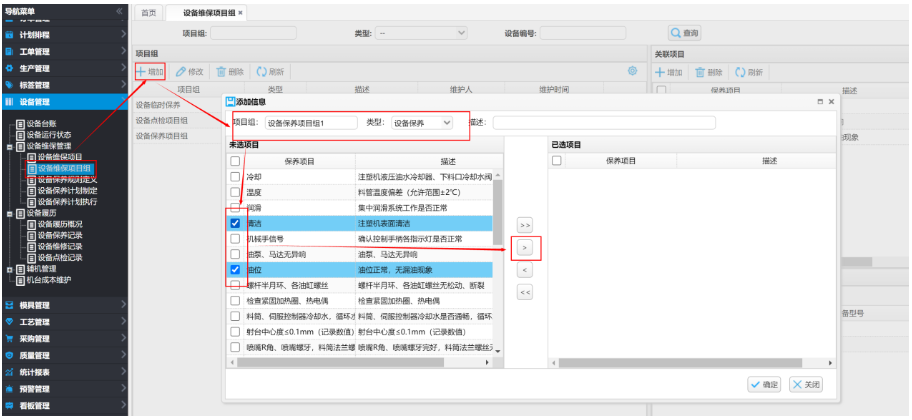This screenshot has width=912, height=420.
Task: Click the 计划排程 calendar icon in sidebar
Action: pos(9,35)
